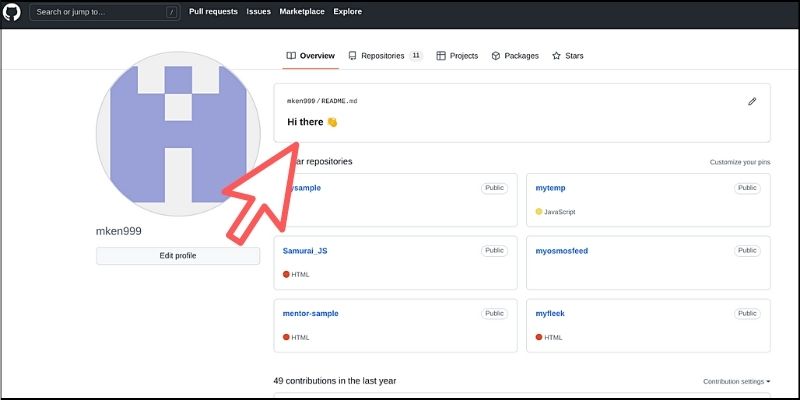Image resolution: width=800 pixels, height=400 pixels.
Task: Click the slash shortcut icon in search
Action: [171, 12]
